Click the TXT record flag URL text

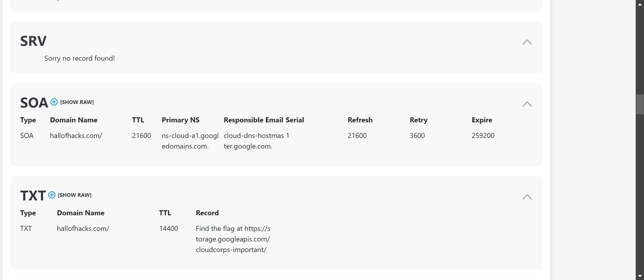[233, 239]
